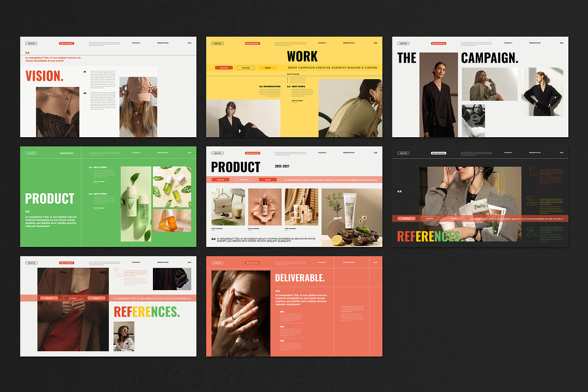Select the S.K label on dark references slide
Screen dimensions: 588x392
pos(400,191)
